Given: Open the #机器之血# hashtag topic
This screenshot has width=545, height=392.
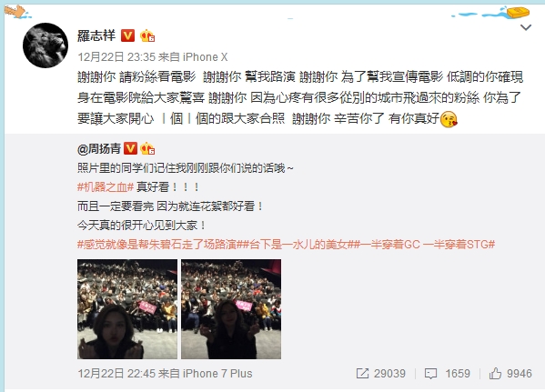Looking at the screenshot, I should pyautogui.click(x=106, y=187).
